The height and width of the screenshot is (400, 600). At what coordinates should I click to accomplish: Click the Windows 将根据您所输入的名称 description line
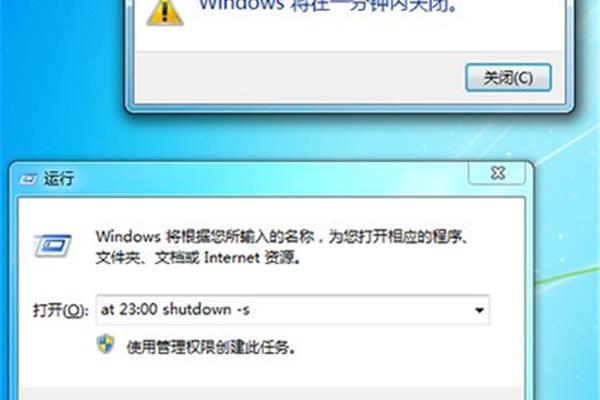(282, 237)
